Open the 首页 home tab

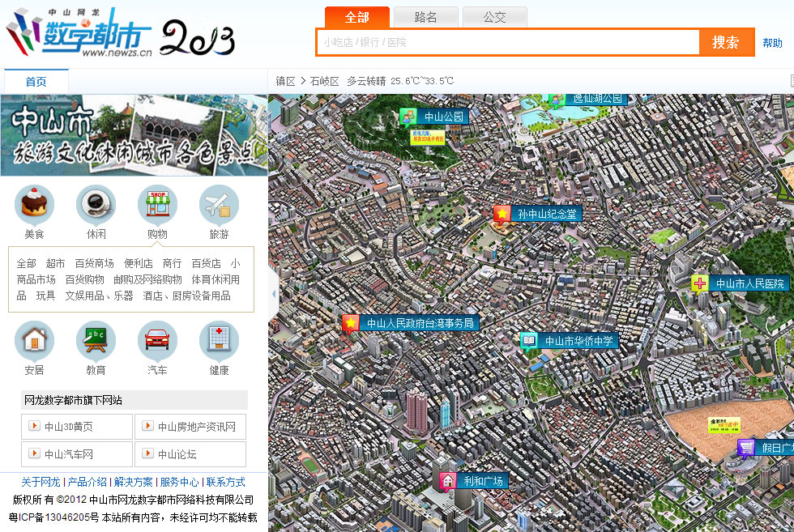36,82
